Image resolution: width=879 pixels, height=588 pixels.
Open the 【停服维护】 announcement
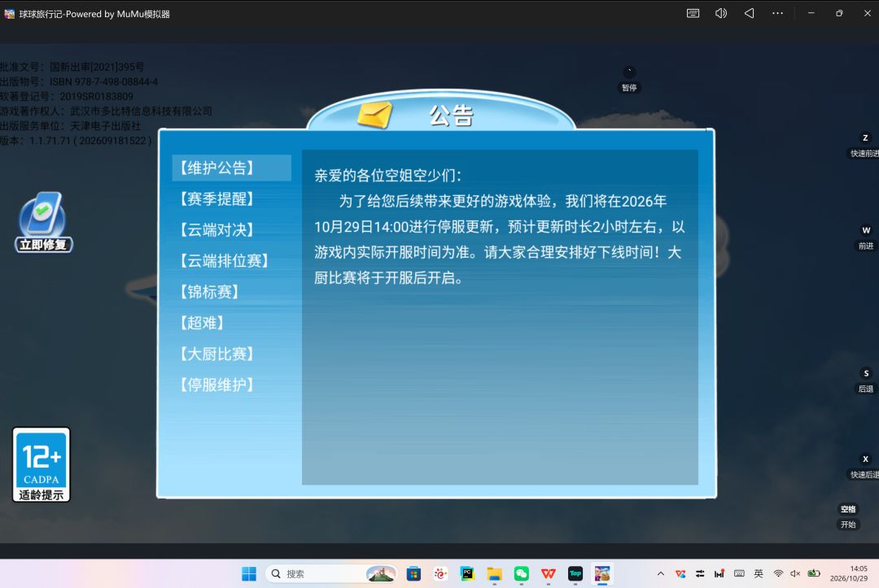pos(217,385)
